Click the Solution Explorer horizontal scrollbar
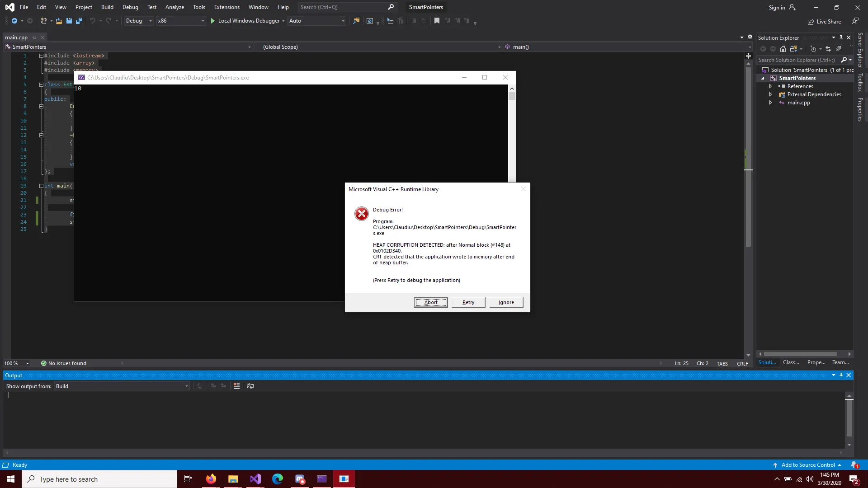The height and width of the screenshot is (488, 868). pyautogui.click(x=800, y=354)
